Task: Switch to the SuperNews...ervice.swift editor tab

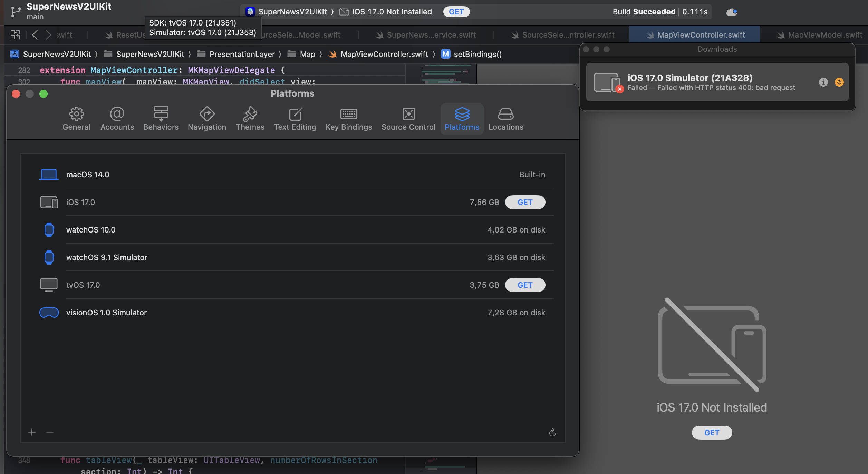Action: tap(426, 35)
